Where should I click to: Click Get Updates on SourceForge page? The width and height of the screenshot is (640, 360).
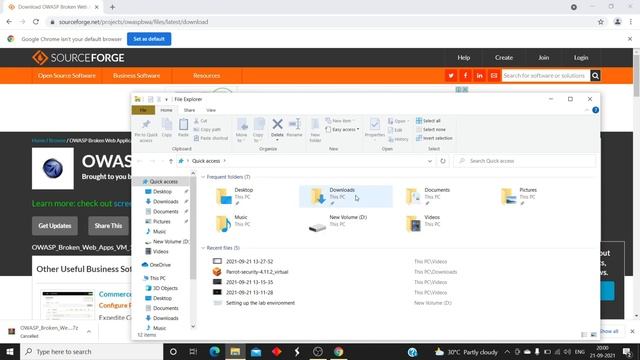[x=55, y=226]
